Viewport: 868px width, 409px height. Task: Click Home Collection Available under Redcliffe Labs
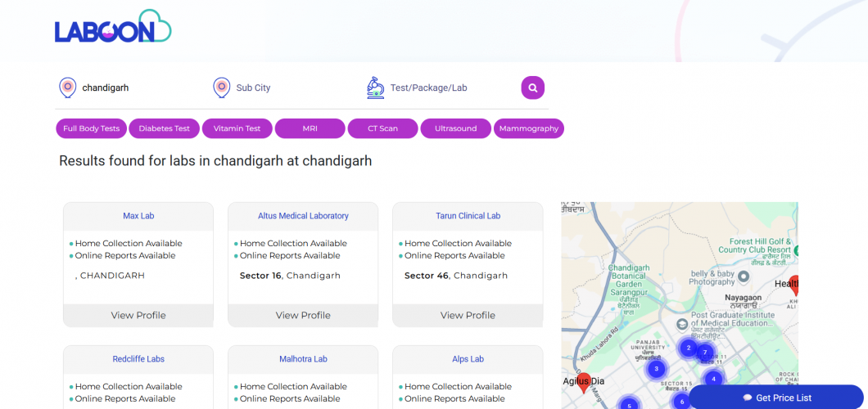pos(129,386)
